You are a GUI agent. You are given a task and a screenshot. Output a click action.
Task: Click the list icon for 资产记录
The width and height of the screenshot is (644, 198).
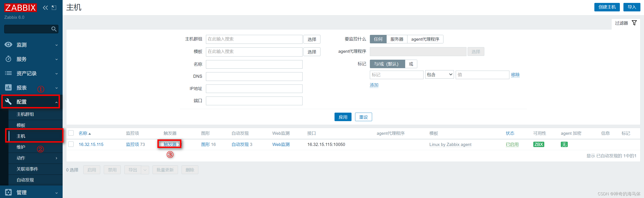[x=8, y=73]
